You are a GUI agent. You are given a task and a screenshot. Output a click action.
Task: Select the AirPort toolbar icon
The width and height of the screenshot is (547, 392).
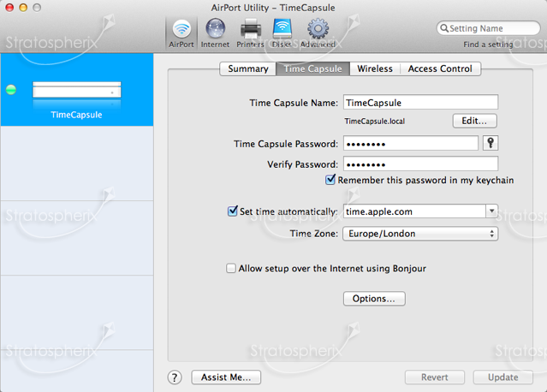point(181,33)
